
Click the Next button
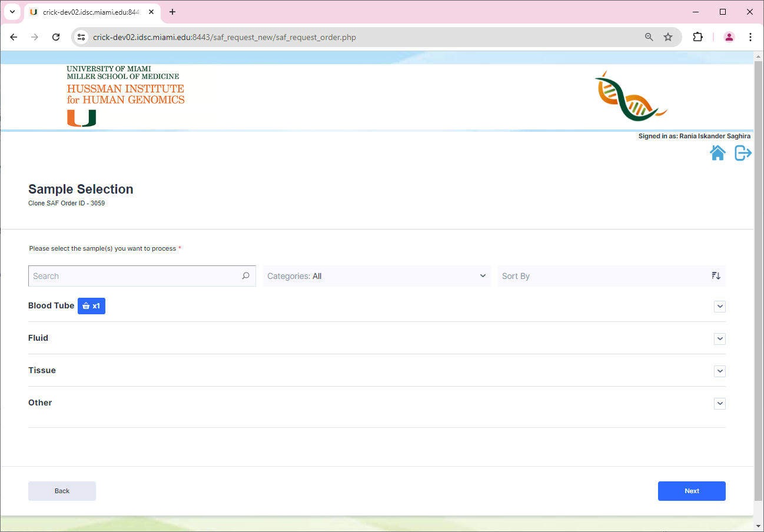[x=692, y=491]
